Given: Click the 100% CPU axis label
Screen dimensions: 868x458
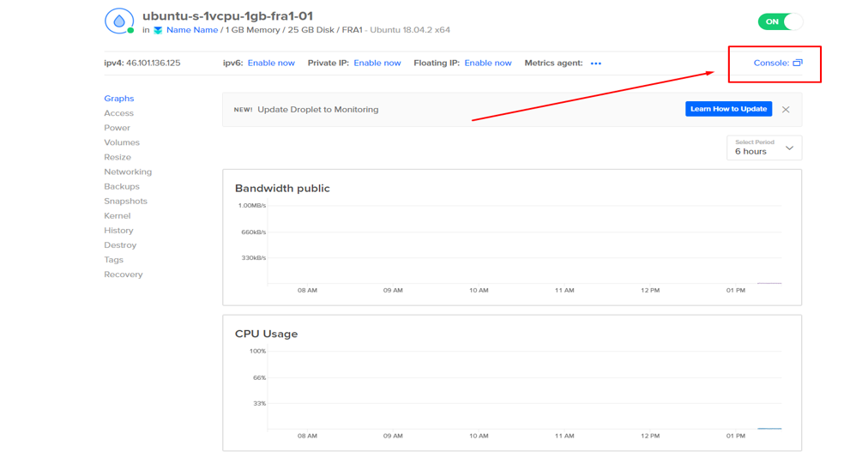Looking at the screenshot, I should tap(257, 351).
